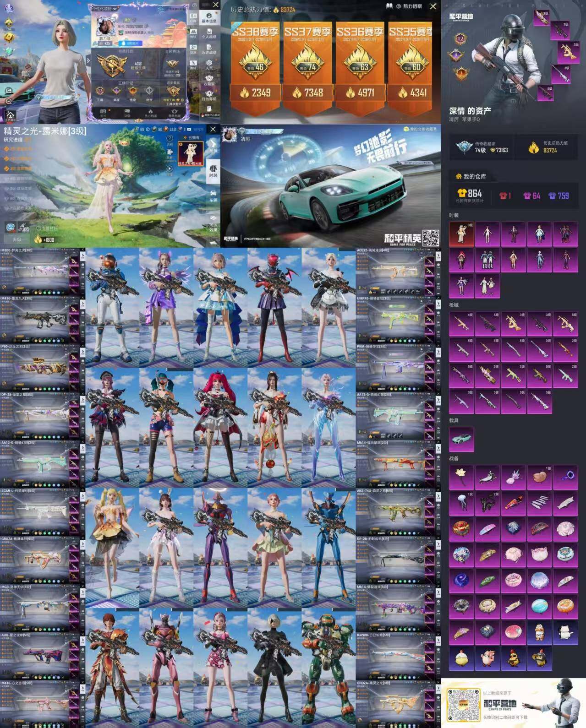Screen dimensions: 586x728
Task: Select the teal car under 载具
Action: click(x=461, y=440)
